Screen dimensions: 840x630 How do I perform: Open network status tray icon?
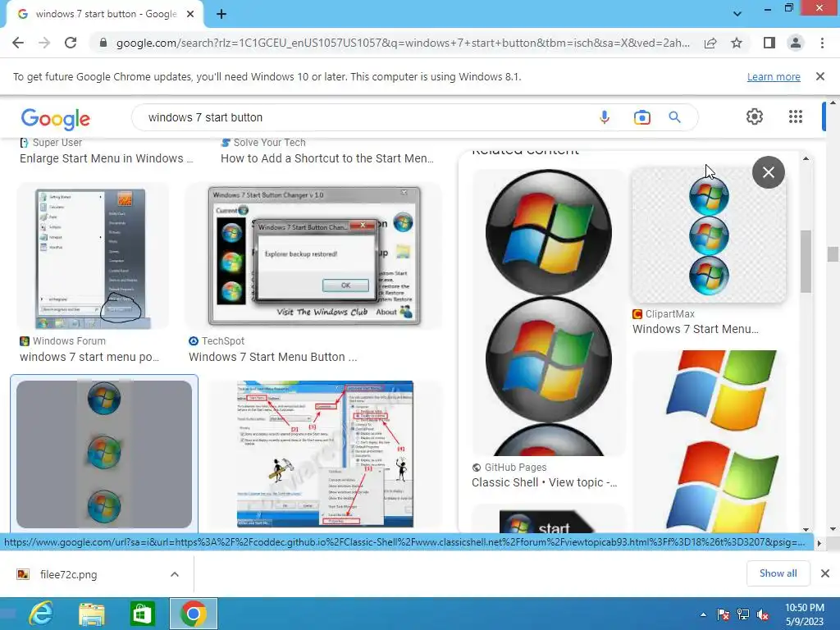tap(743, 614)
